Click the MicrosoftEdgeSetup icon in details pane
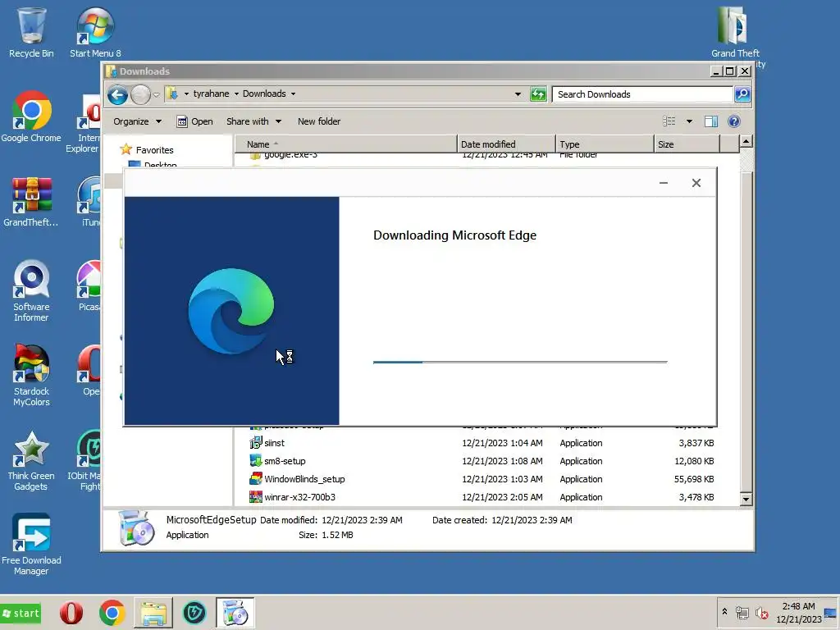 [x=135, y=527]
